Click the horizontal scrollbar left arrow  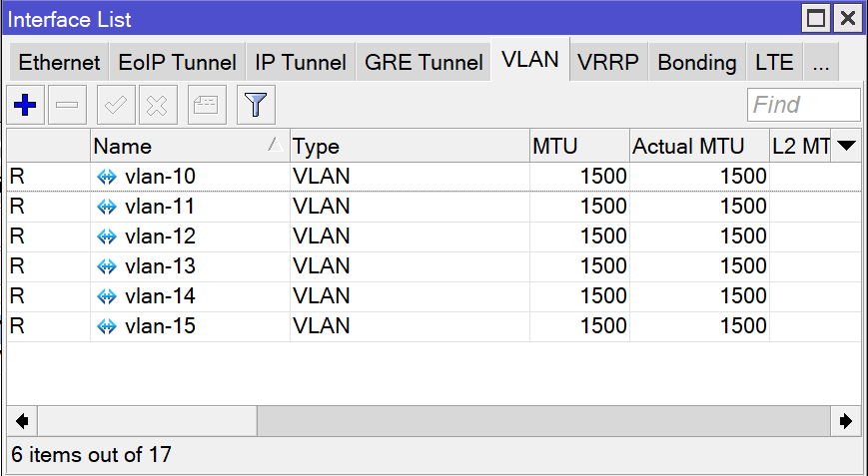coord(21,421)
